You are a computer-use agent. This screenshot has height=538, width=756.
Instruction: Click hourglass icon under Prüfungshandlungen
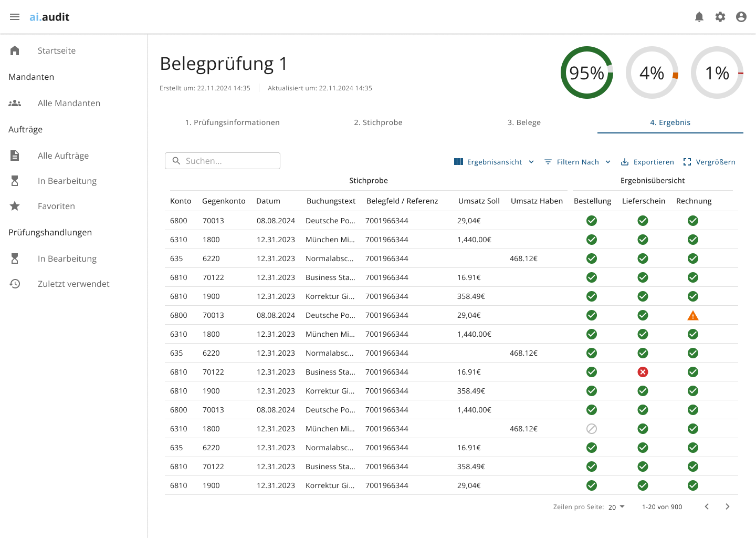click(15, 258)
